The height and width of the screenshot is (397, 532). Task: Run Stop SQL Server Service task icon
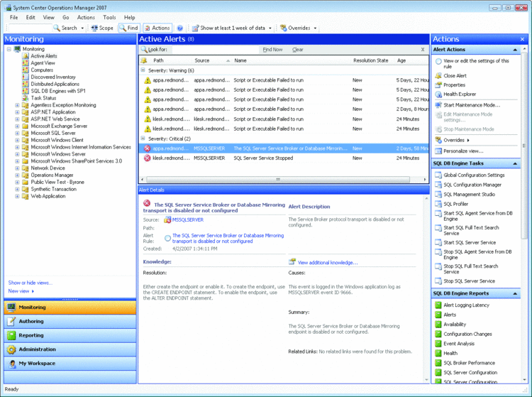pos(438,281)
